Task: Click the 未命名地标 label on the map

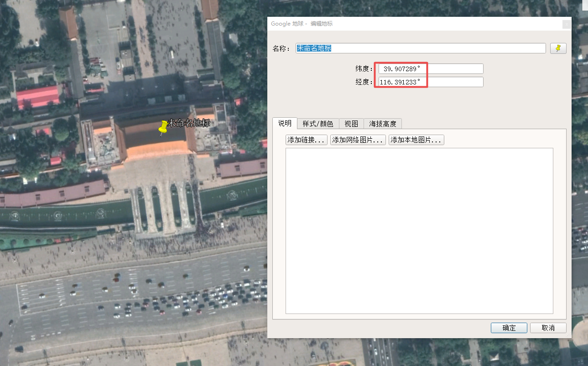Action: [188, 122]
